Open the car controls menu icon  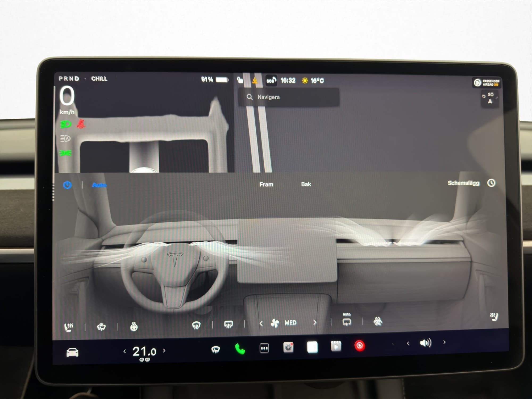72,353
